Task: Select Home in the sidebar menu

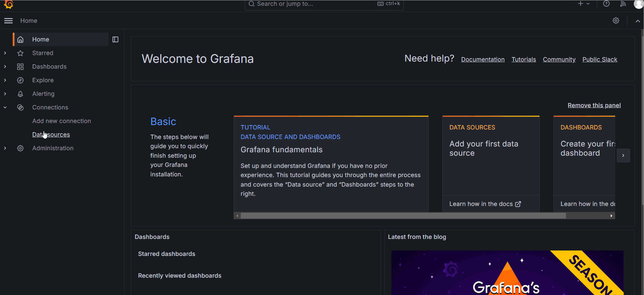Action: [x=41, y=39]
